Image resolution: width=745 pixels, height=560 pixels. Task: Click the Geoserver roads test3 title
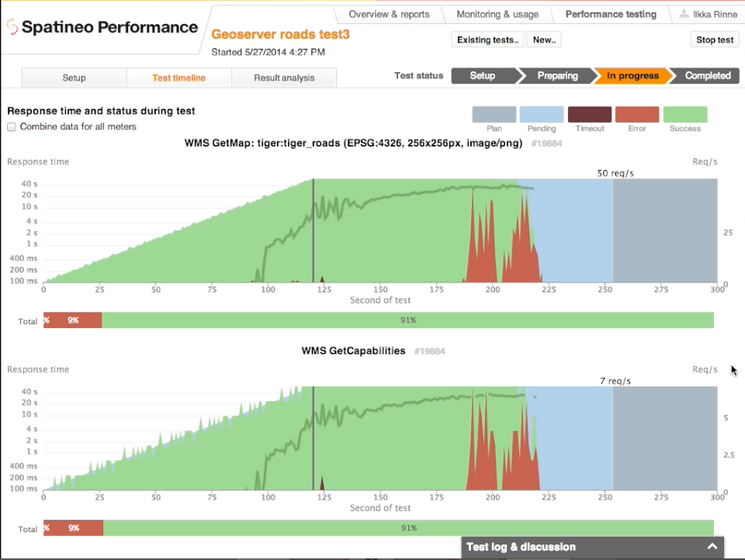point(280,34)
